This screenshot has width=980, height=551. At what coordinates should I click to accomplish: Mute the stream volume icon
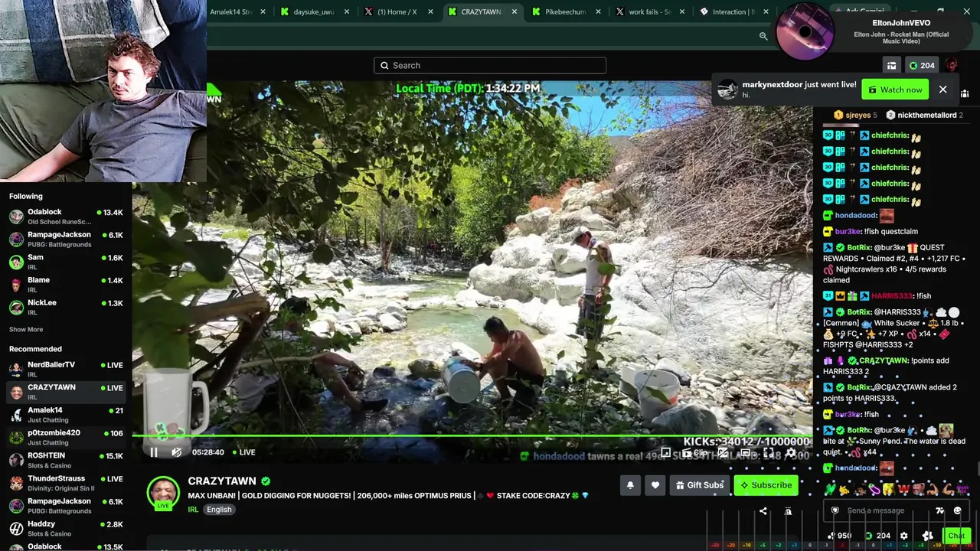[x=176, y=452]
